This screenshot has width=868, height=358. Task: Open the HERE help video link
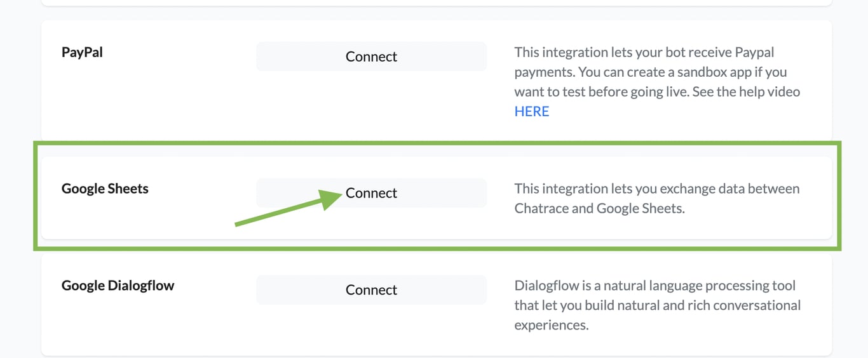tap(531, 112)
